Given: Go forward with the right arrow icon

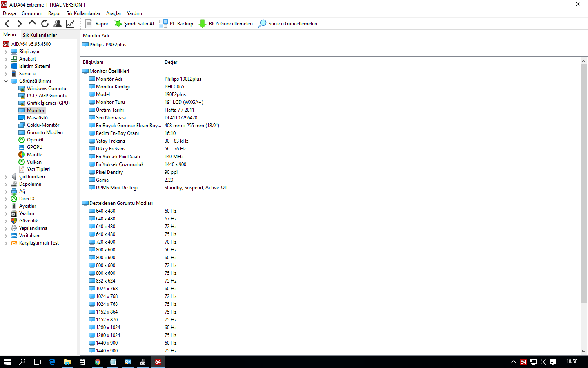Looking at the screenshot, I should click(19, 24).
